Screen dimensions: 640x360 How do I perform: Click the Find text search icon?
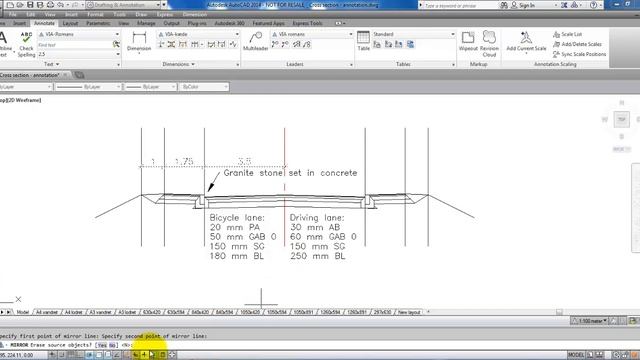tap(116, 44)
